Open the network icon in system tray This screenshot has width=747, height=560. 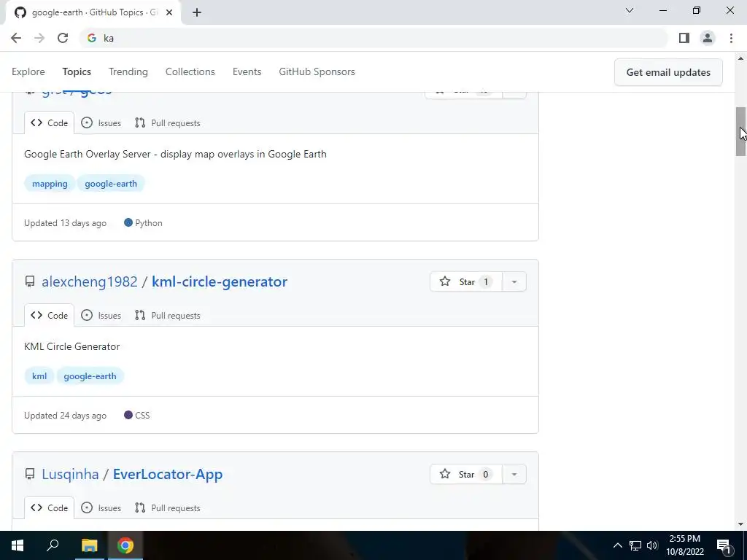[x=635, y=545]
